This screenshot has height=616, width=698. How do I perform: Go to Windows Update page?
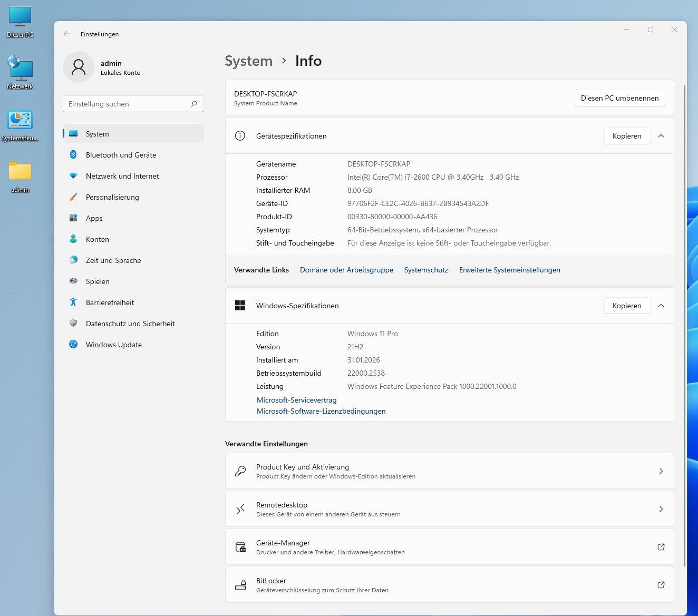click(133, 345)
